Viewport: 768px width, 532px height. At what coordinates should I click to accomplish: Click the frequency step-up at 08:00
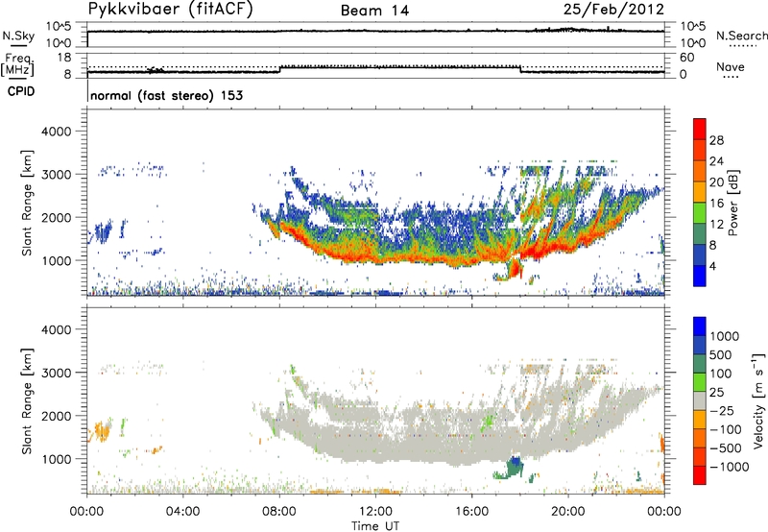click(279, 69)
